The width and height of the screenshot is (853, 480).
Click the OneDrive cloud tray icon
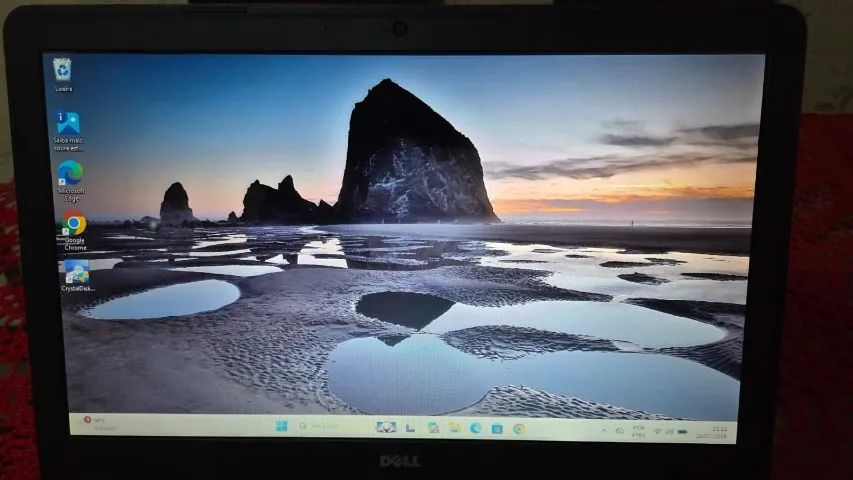click(x=620, y=431)
